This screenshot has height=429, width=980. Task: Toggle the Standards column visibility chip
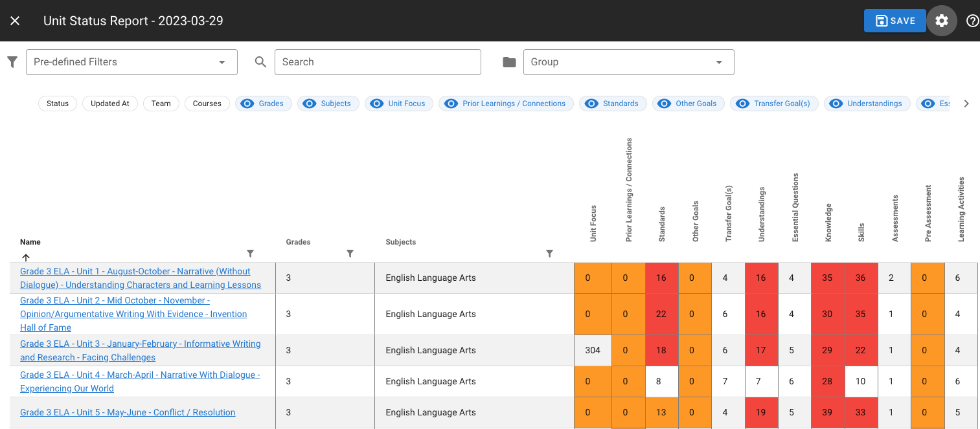pyautogui.click(x=613, y=104)
